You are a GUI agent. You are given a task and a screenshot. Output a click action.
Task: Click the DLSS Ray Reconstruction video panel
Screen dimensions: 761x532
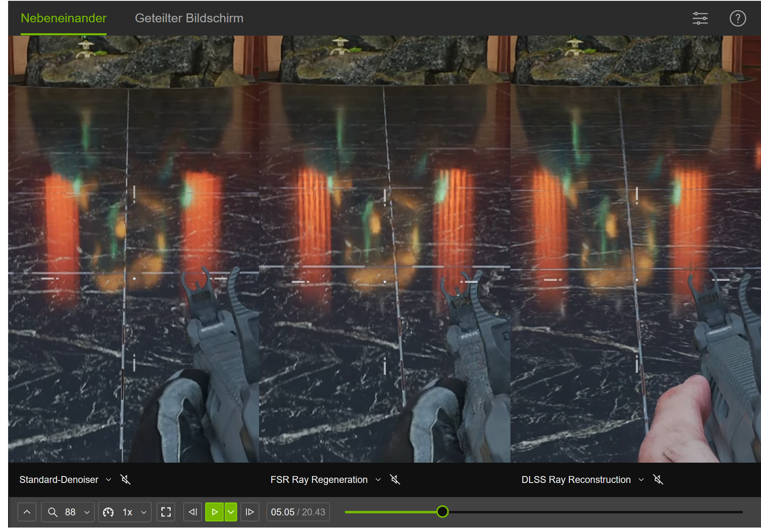[635, 249]
